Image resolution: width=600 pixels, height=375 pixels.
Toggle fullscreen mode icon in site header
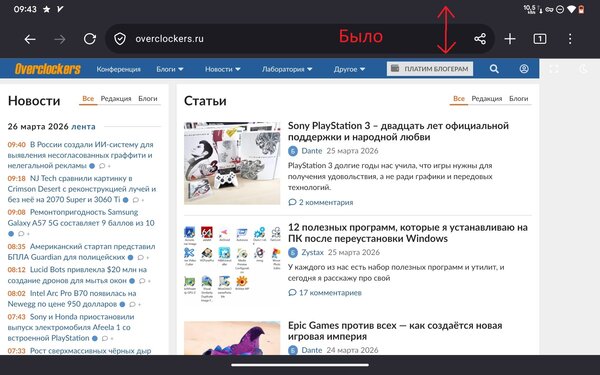tap(554, 69)
